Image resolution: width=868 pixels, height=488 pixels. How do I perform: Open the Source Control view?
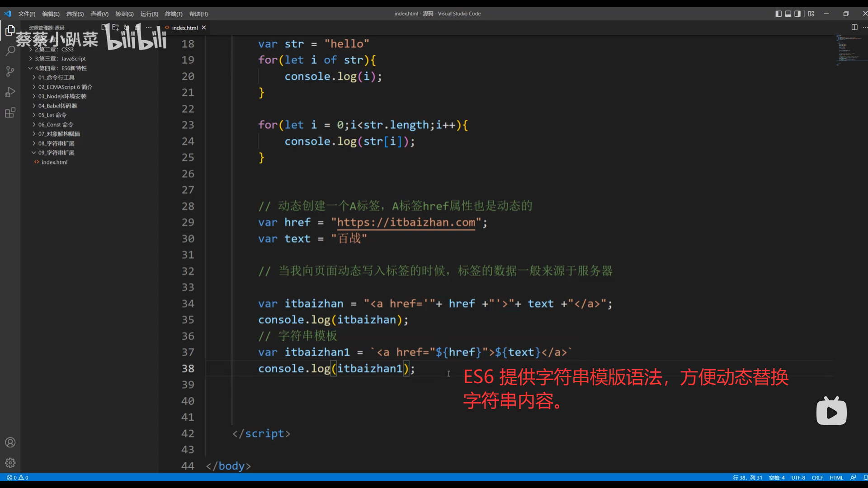tap(10, 71)
